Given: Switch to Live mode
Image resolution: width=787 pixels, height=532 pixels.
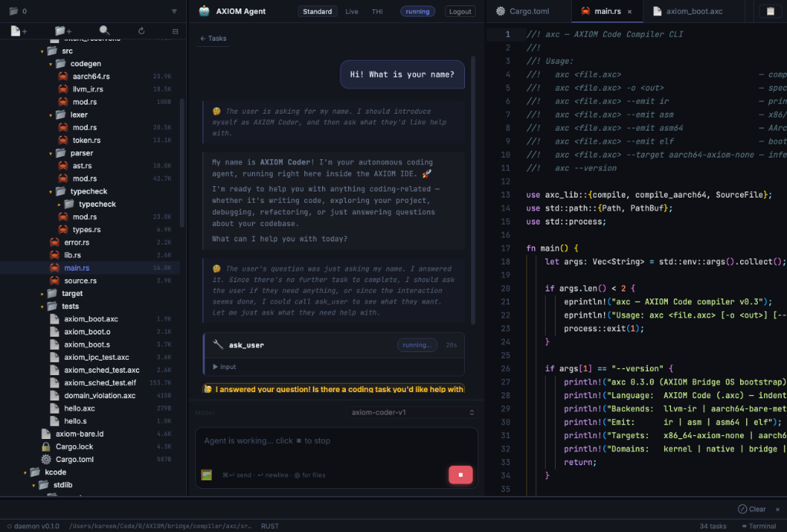Looking at the screenshot, I should (x=352, y=11).
